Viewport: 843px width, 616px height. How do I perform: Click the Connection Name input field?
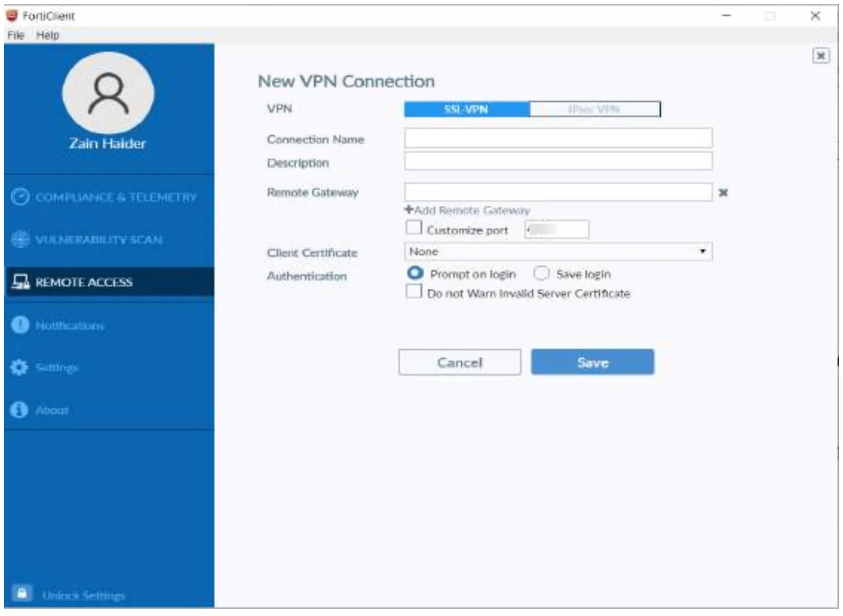(x=558, y=138)
